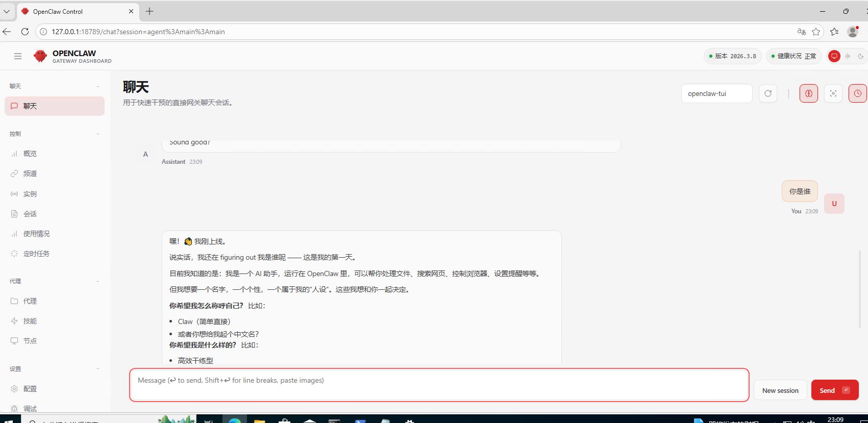This screenshot has height=423, width=868.
Task: Open the 频道 (Channels) sidebar item
Action: coord(30,173)
